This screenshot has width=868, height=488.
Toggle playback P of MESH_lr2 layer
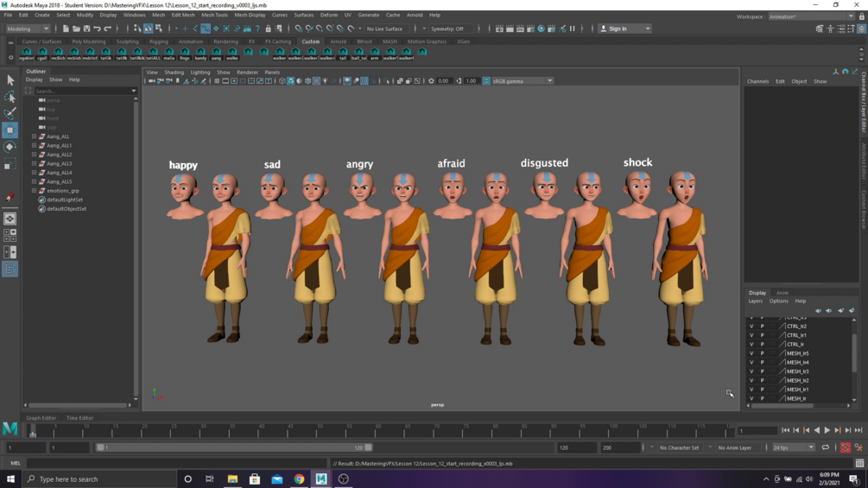[x=763, y=381]
